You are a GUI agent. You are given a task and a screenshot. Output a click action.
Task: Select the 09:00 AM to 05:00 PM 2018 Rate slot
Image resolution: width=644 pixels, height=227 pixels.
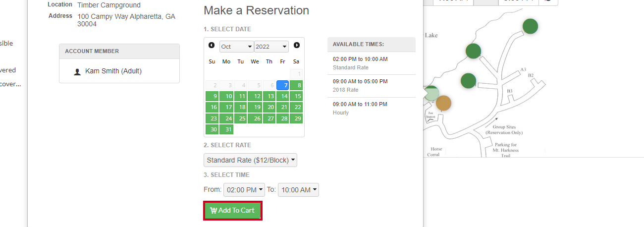tap(372, 86)
